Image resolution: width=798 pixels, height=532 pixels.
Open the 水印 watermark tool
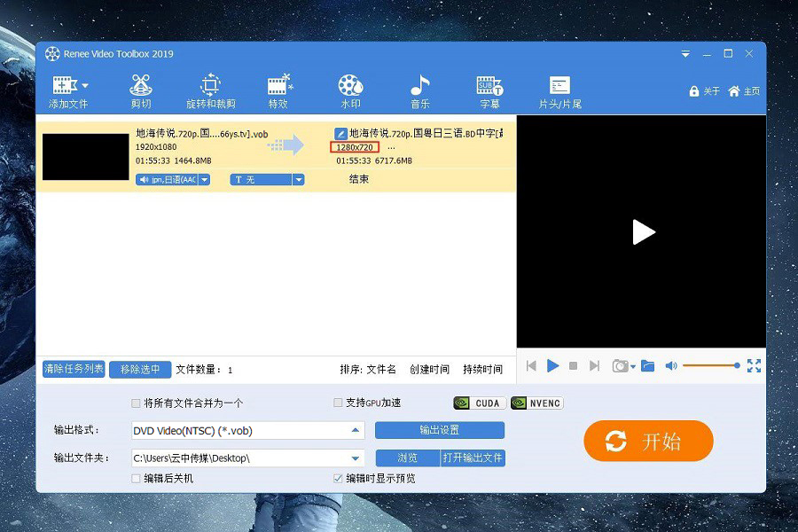click(x=350, y=91)
